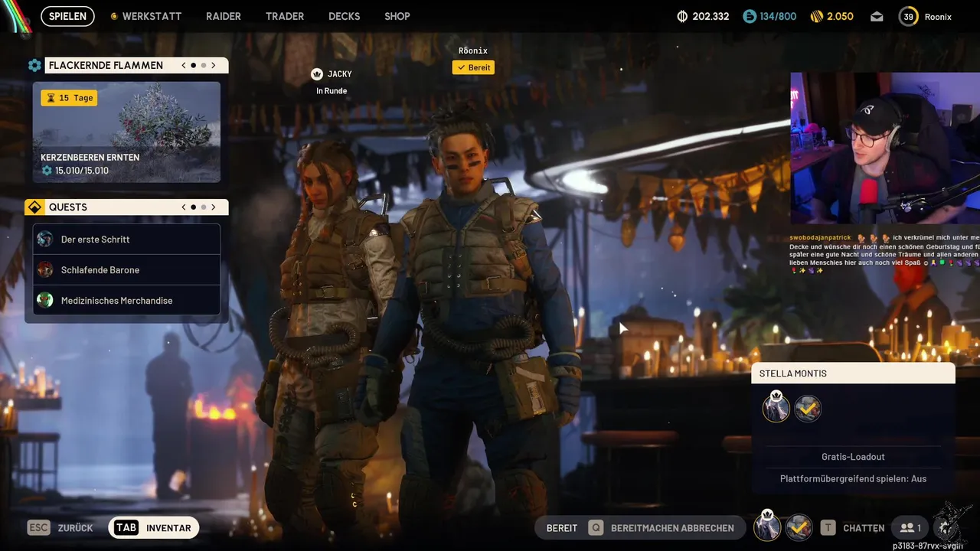This screenshot has width=980, height=551.
Task: Go to previous Quests page
Action: point(184,207)
